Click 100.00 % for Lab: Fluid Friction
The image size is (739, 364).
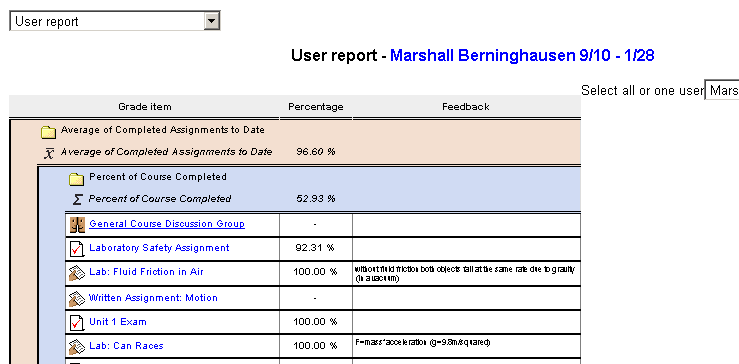point(315,272)
